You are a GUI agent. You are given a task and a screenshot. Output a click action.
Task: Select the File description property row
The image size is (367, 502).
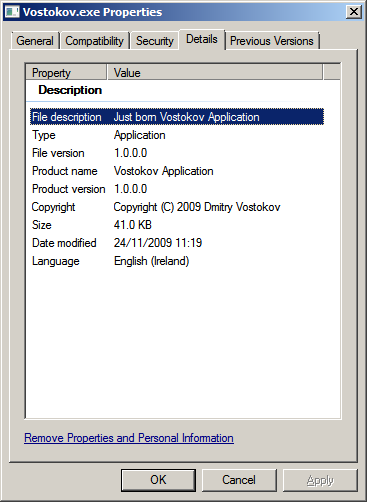pyautogui.click(x=177, y=117)
